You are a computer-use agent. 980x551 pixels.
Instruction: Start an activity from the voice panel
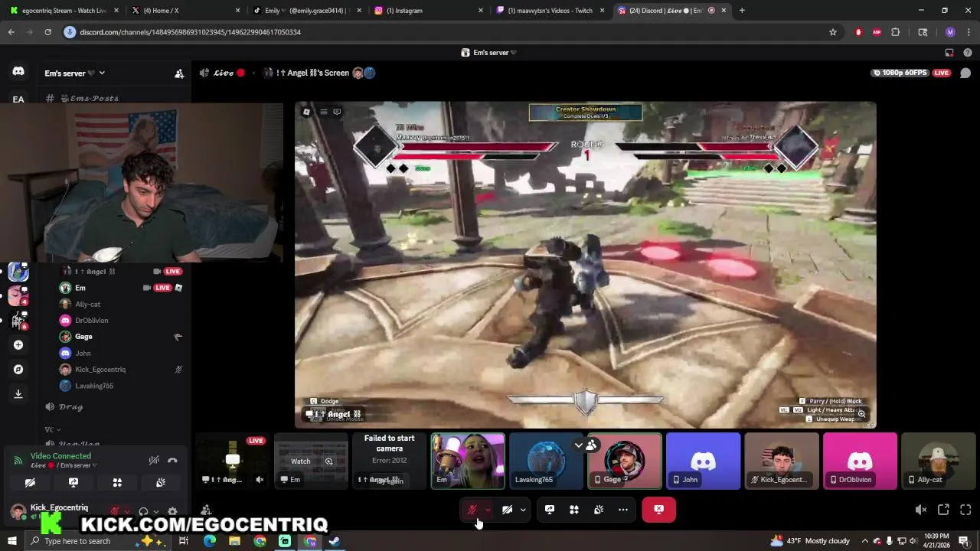(117, 483)
